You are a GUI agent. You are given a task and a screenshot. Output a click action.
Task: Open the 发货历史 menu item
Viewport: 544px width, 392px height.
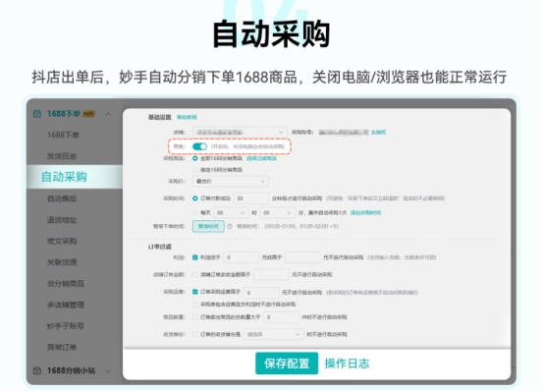point(62,156)
